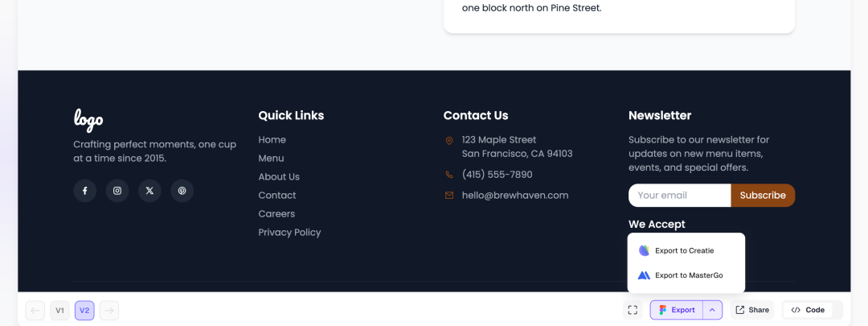Viewport: 868px width, 326px height.
Task: Open the Privacy Policy link
Action: click(x=289, y=233)
